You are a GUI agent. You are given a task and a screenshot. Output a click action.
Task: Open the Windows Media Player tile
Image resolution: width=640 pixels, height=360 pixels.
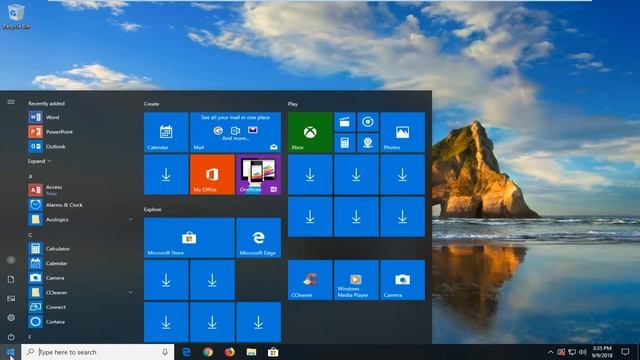(356, 280)
